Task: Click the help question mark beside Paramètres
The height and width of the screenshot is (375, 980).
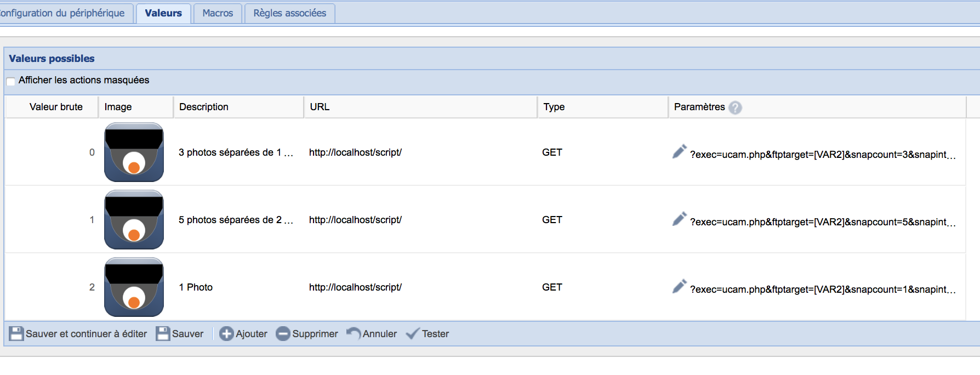Action: (x=735, y=107)
